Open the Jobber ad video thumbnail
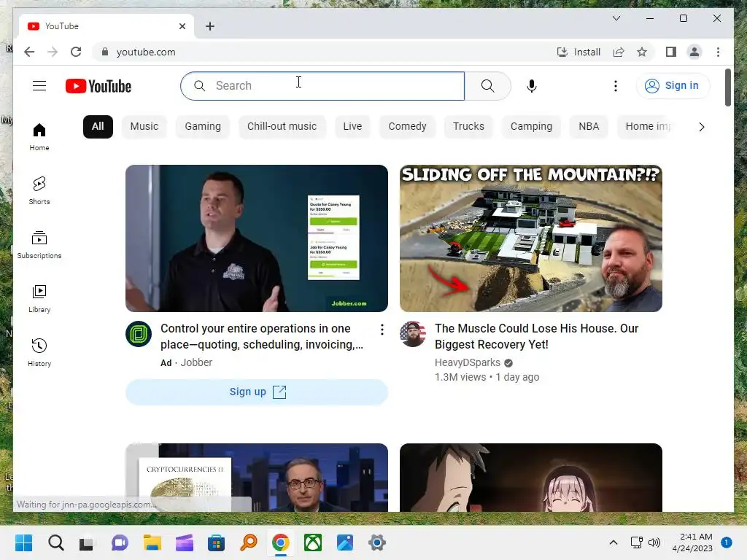Image resolution: width=747 pixels, height=560 pixels. 257,238
